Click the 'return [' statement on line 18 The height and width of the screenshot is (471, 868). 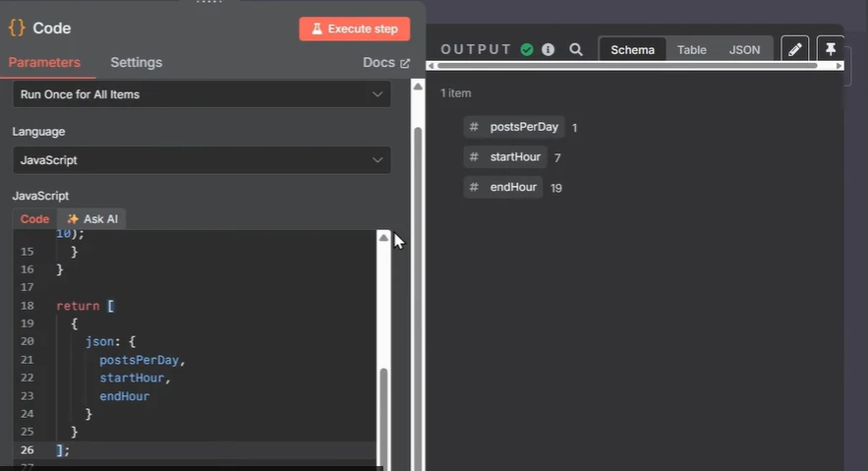point(86,306)
